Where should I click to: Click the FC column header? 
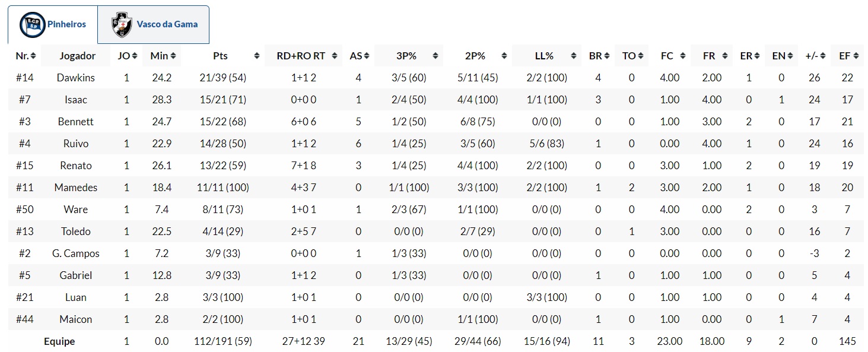pos(667,56)
